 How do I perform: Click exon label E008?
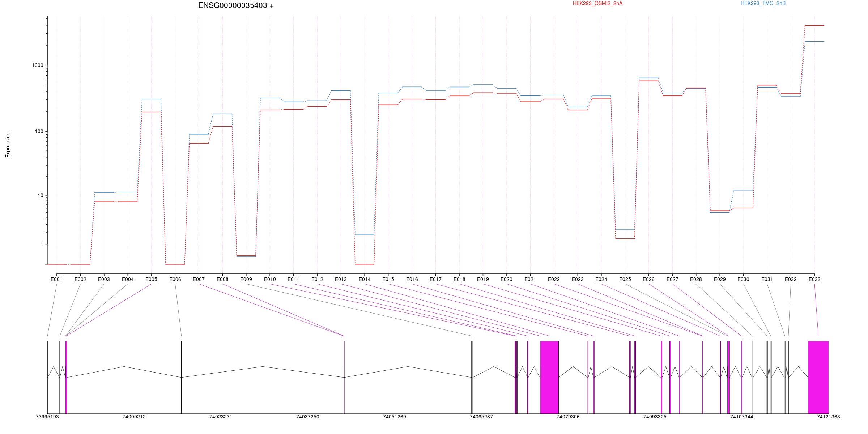pos(222,279)
